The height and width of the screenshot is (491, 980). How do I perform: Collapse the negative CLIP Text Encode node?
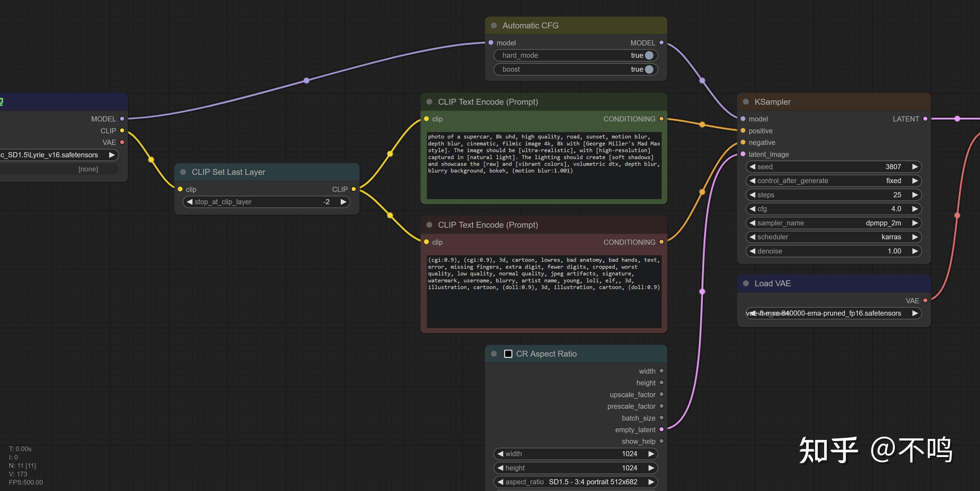(x=430, y=225)
